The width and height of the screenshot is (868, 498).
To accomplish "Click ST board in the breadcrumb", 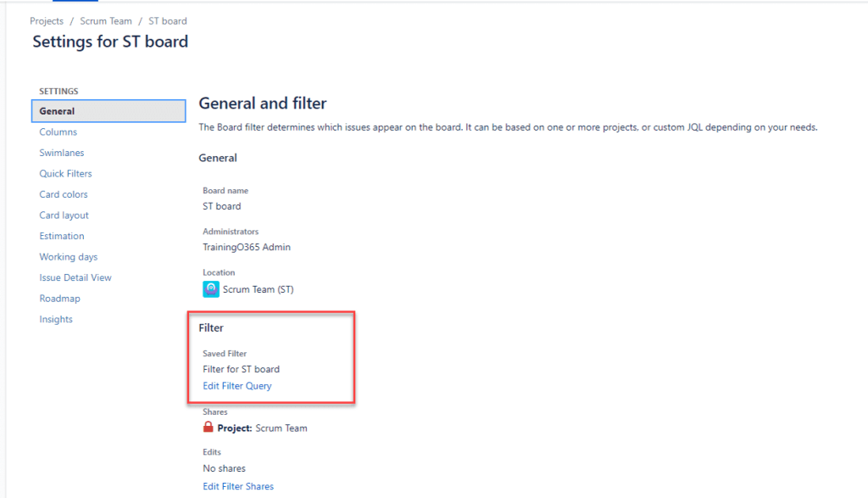I will 167,20.
